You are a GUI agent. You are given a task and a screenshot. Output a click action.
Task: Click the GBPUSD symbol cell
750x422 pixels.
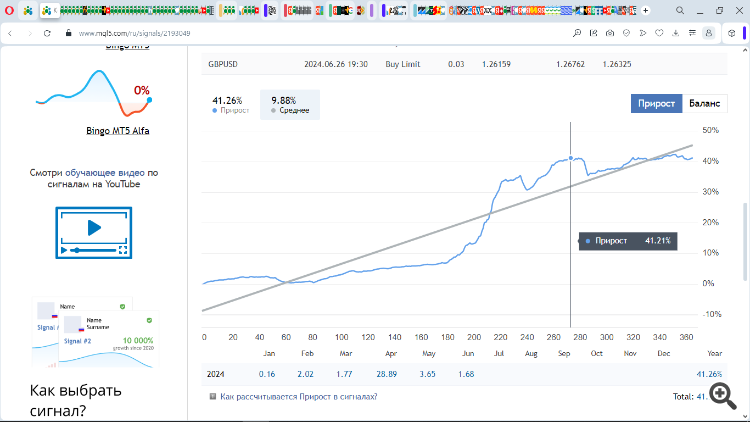(223, 64)
